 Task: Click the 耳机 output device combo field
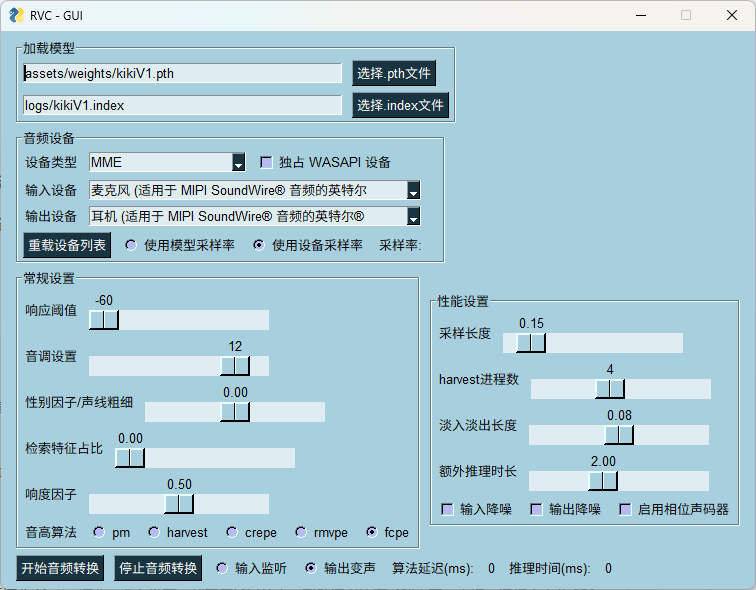pos(255,216)
